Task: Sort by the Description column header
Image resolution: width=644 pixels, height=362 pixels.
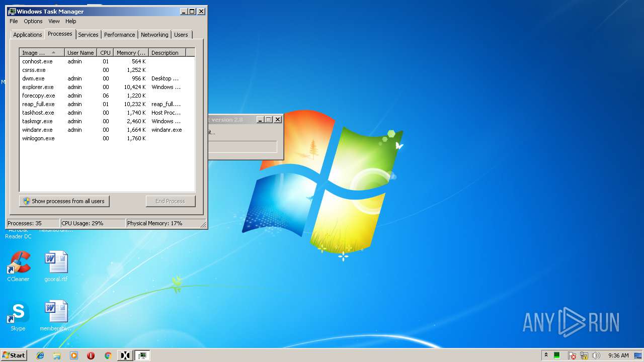Action: pos(167,52)
